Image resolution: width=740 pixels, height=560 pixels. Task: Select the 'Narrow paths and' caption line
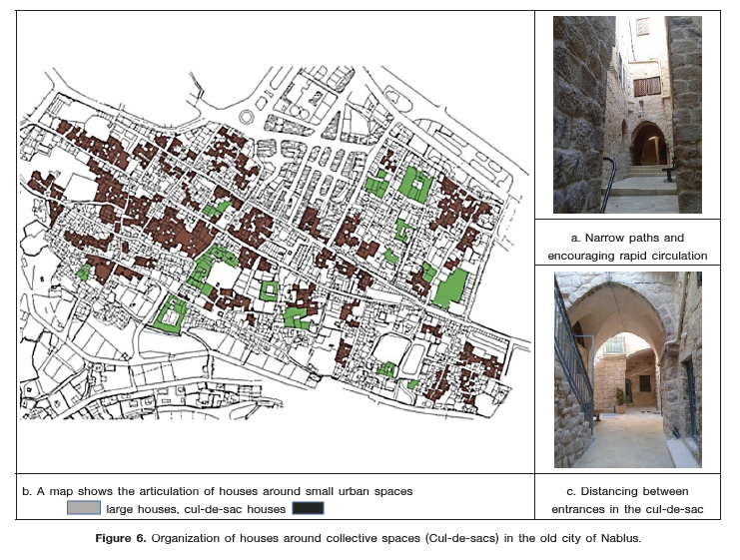[627, 239]
